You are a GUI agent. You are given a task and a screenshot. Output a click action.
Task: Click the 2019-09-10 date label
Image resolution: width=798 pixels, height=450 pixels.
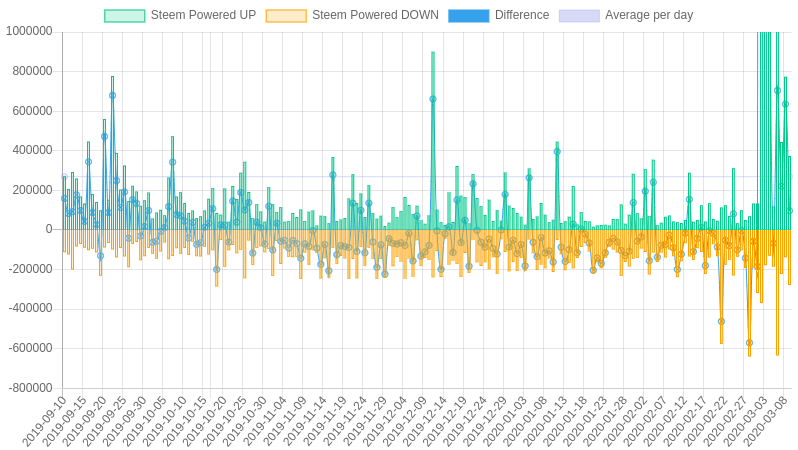click(44, 420)
